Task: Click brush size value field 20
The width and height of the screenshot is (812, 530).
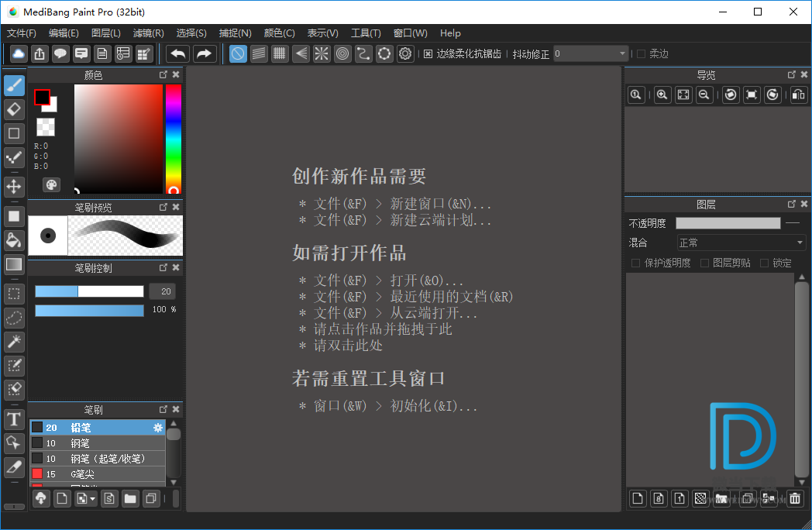Action: 163,291
